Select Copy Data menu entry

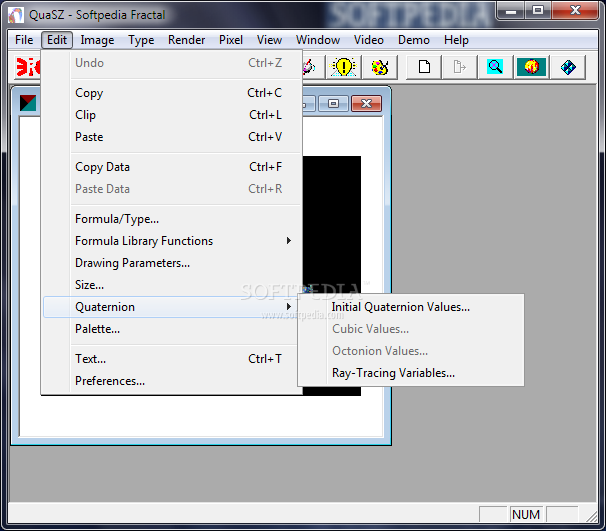click(172, 167)
